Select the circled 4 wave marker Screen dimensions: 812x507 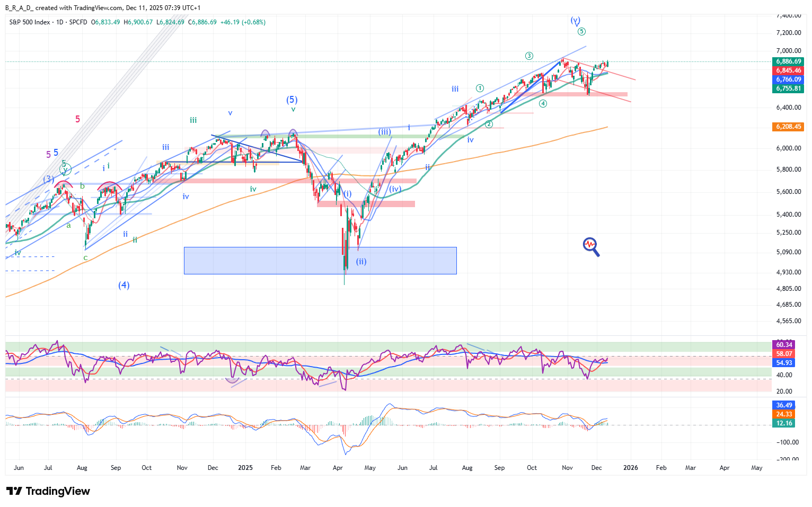[543, 103]
